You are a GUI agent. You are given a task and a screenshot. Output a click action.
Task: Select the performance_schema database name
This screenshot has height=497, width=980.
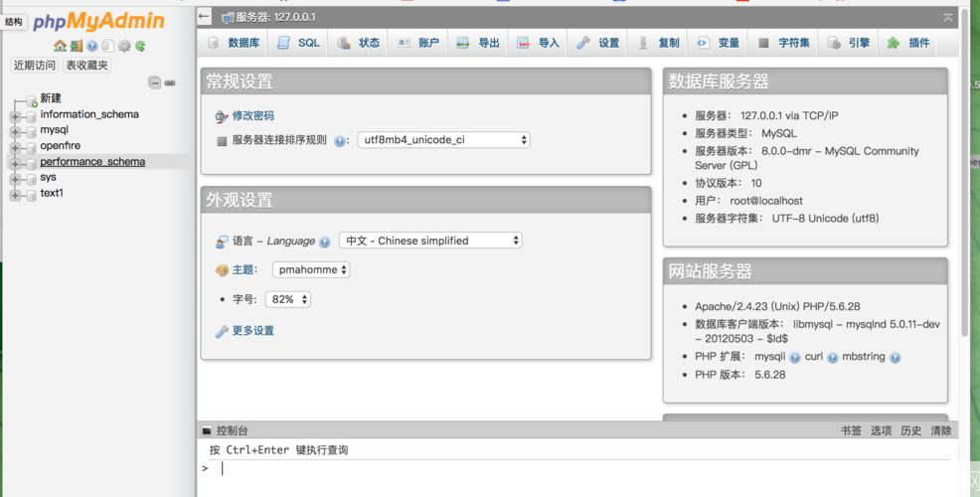pos(92,161)
